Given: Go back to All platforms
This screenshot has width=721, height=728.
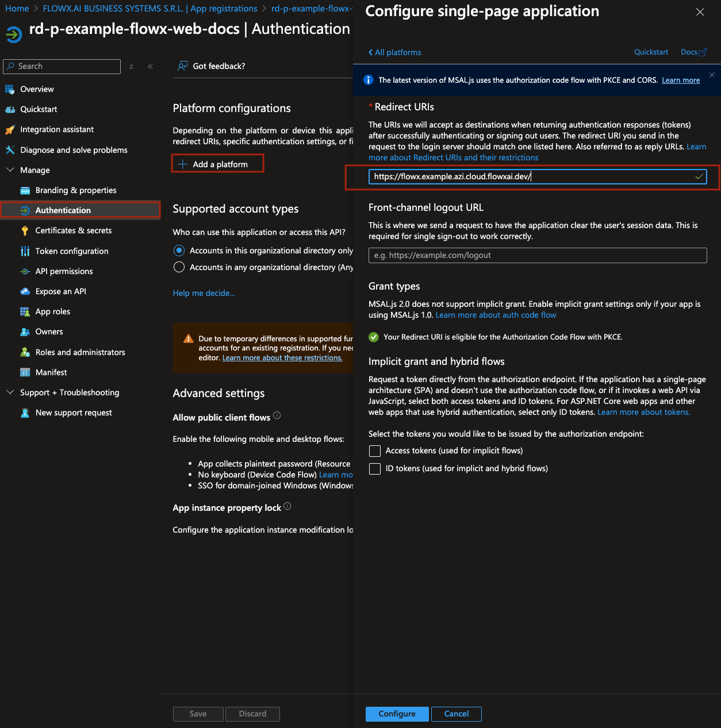Looking at the screenshot, I should click(x=394, y=52).
